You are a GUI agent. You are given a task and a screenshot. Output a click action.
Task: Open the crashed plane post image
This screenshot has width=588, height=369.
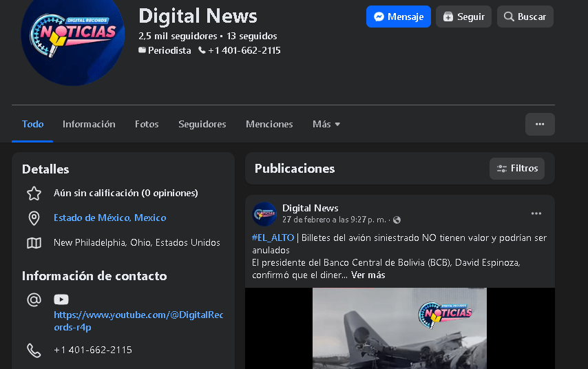tap(399, 328)
